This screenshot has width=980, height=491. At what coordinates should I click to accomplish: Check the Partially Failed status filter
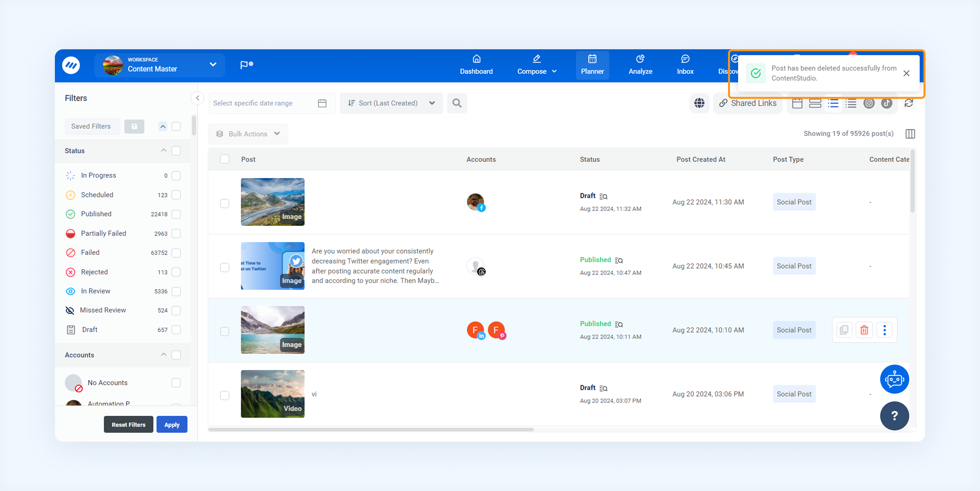(x=176, y=234)
